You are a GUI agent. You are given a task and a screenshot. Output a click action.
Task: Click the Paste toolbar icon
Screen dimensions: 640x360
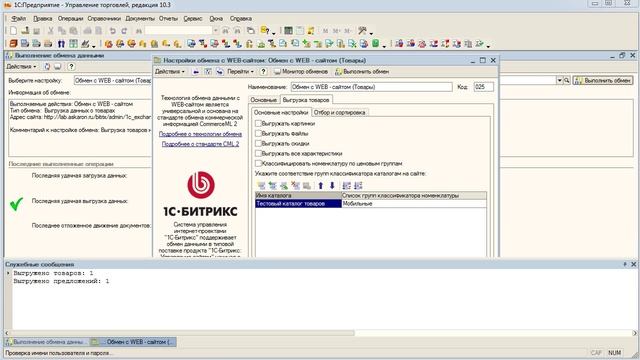pyautogui.click(x=73, y=31)
